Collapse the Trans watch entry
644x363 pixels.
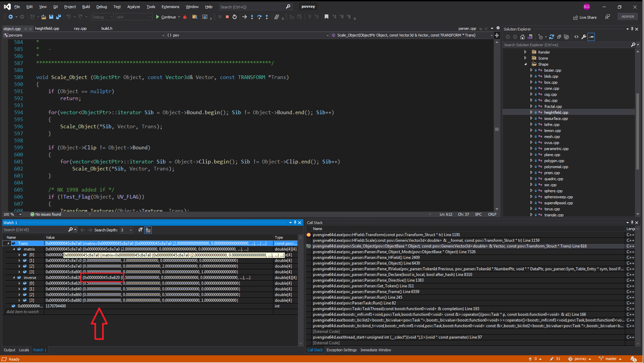pyautogui.click(x=8, y=243)
